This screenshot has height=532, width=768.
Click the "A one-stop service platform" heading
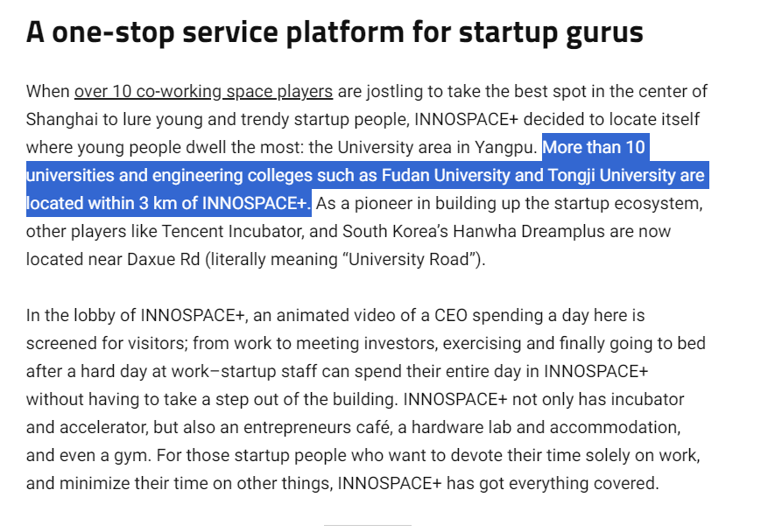(217, 32)
